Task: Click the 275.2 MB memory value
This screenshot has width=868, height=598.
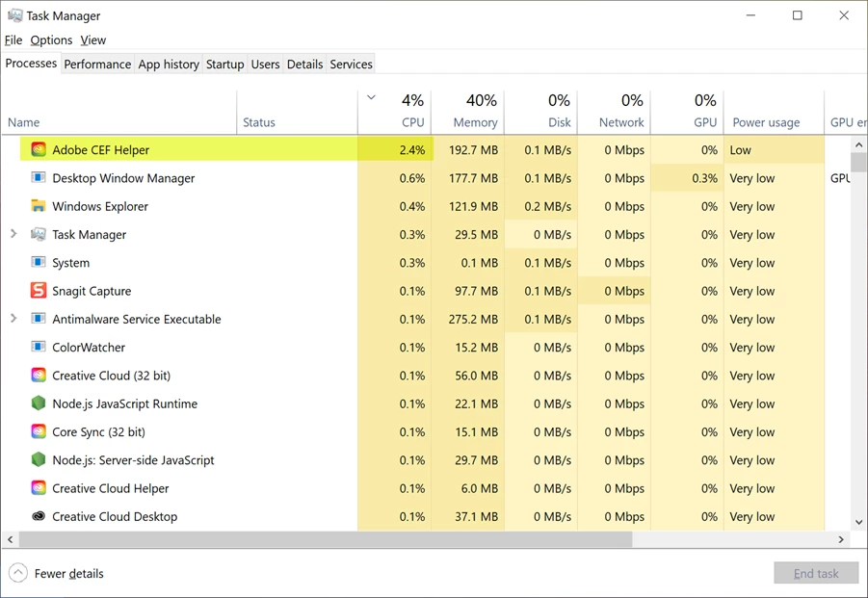Action: [473, 319]
